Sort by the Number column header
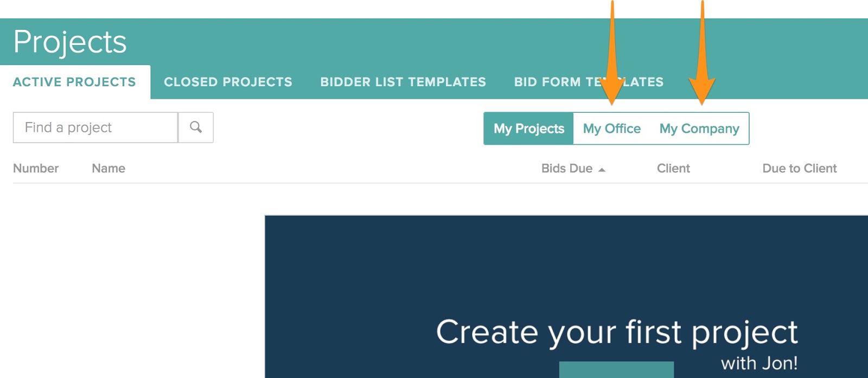Image resolution: width=868 pixels, height=378 pixels. [x=36, y=168]
